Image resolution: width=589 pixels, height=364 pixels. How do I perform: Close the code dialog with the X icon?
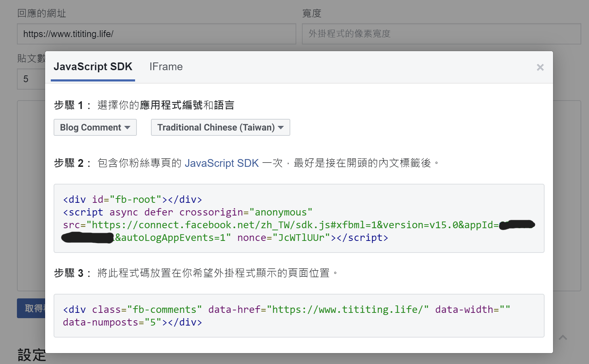tap(540, 67)
